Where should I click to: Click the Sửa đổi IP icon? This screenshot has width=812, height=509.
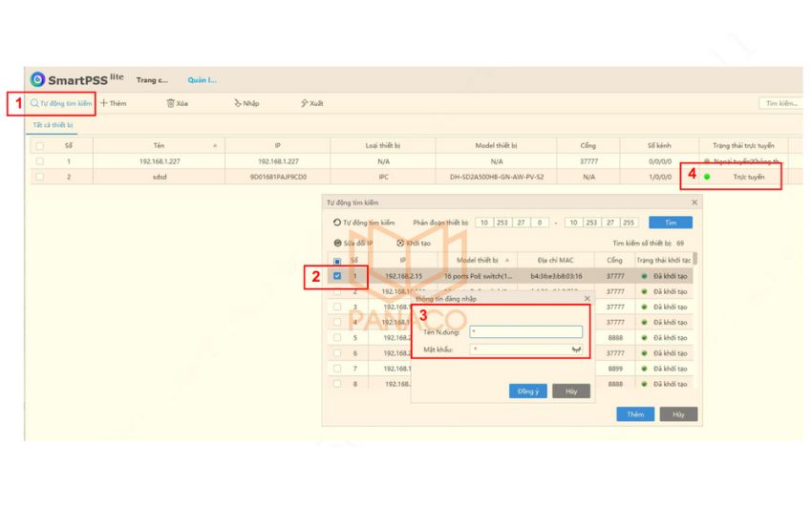(x=337, y=243)
